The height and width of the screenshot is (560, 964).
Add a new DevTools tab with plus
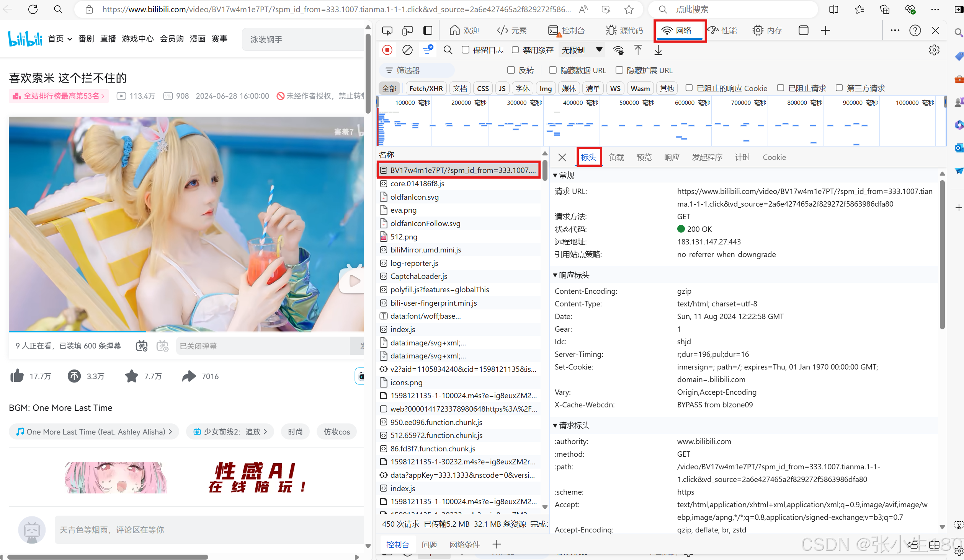coord(825,31)
